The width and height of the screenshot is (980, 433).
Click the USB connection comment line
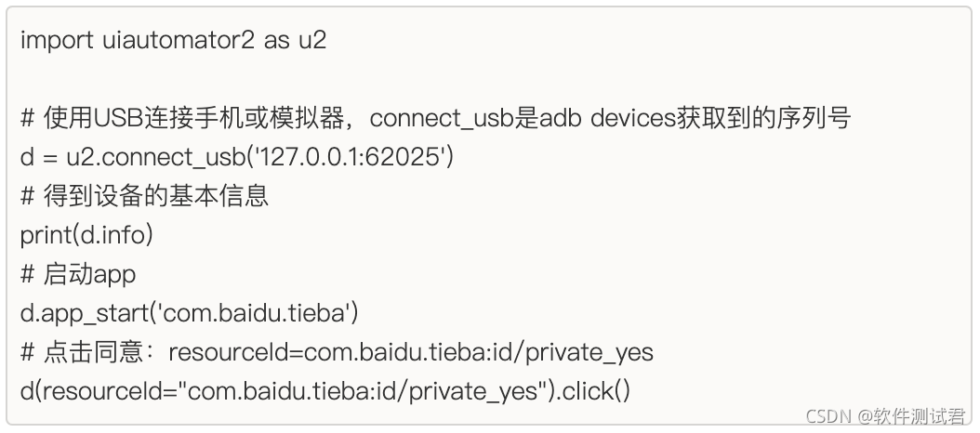coord(436,118)
